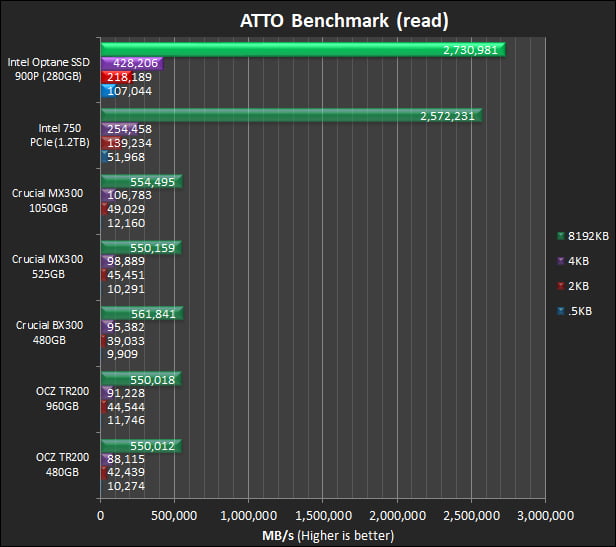
Task: Click the 11,746 data label
Action: (126, 420)
